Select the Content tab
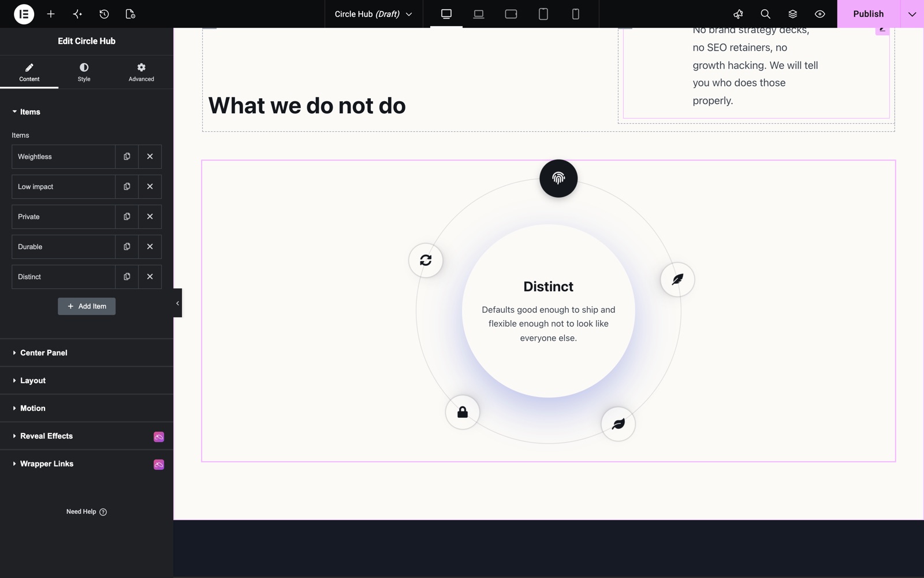Screen dimensions: 924x578 [29, 72]
